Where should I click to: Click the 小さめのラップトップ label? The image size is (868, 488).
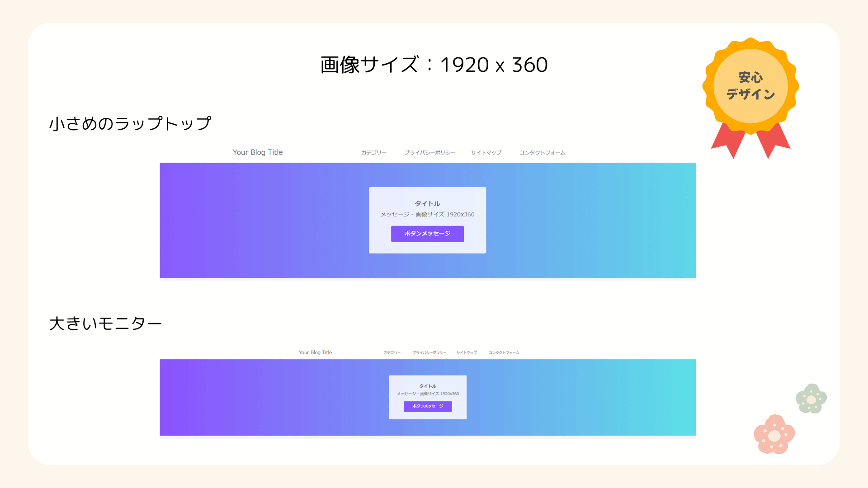pyautogui.click(x=130, y=123)
